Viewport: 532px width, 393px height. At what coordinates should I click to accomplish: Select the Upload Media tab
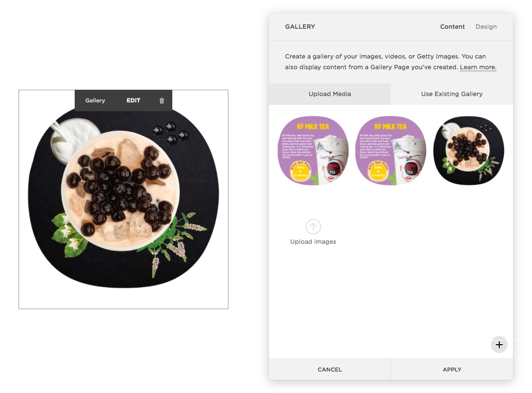(x=330, y=94)
